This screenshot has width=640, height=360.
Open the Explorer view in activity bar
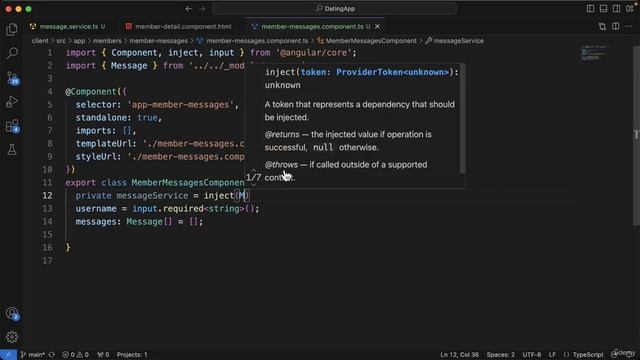pos(12,29)
